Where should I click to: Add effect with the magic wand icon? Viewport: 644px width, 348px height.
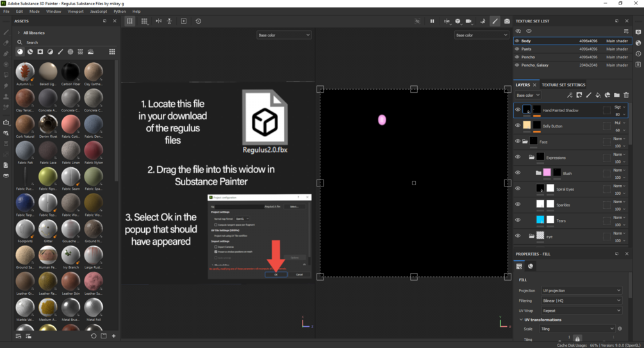point(570,95)
